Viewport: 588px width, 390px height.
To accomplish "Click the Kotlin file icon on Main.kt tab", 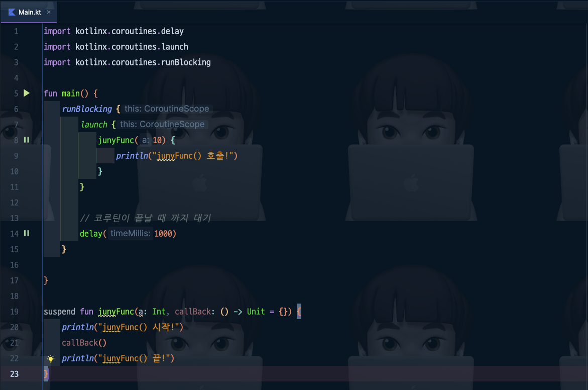I will pyautogui.click(x=12, y=12).
